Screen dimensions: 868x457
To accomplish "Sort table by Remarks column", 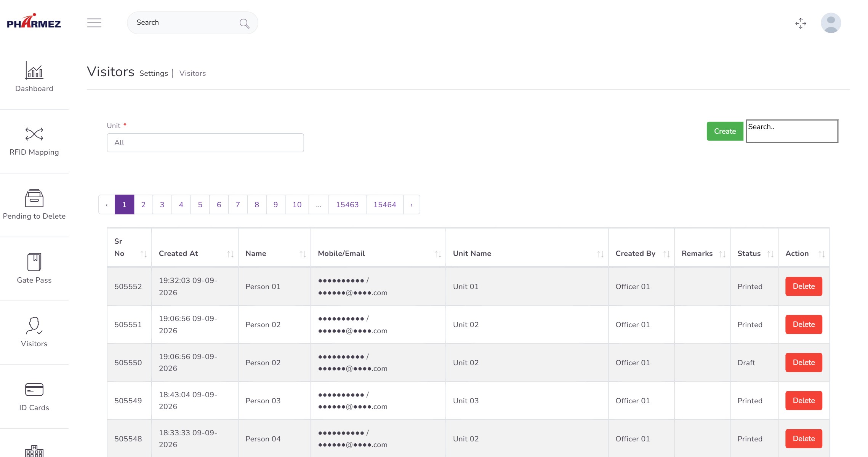I will (x=722, y=254).
